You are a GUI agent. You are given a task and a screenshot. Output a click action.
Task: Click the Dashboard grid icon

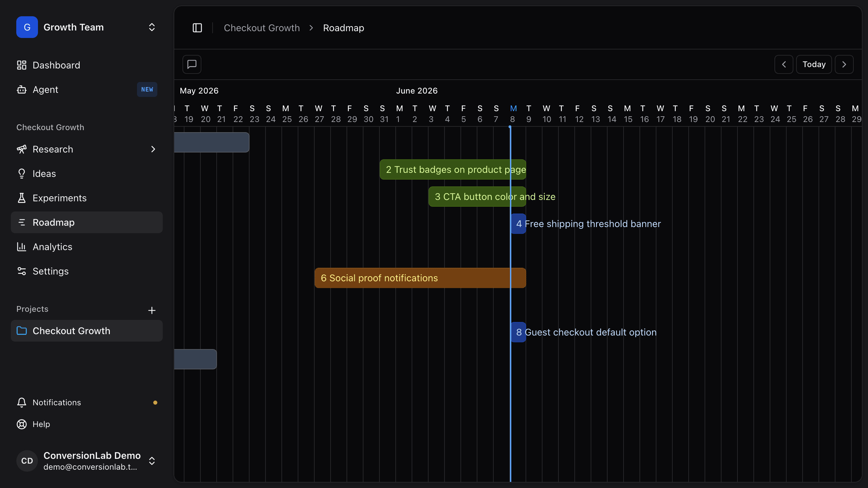[22, 65]
